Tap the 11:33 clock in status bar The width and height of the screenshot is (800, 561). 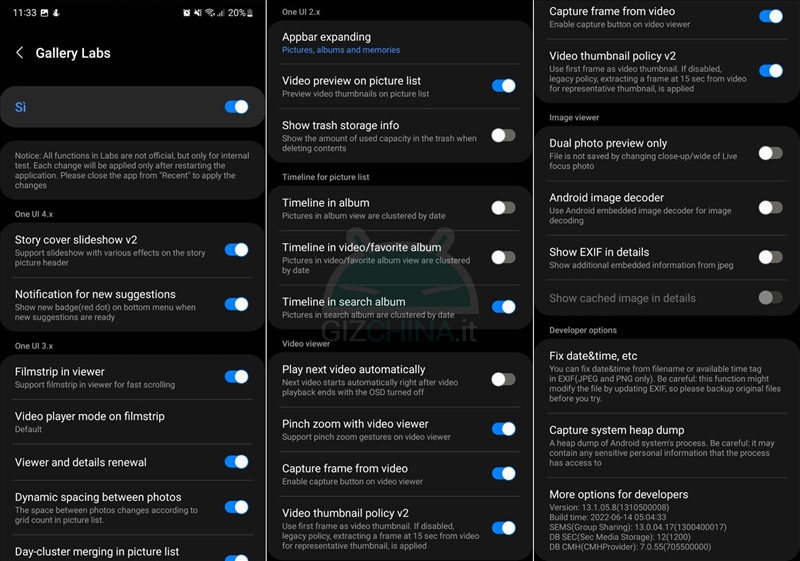coord(24,13)
